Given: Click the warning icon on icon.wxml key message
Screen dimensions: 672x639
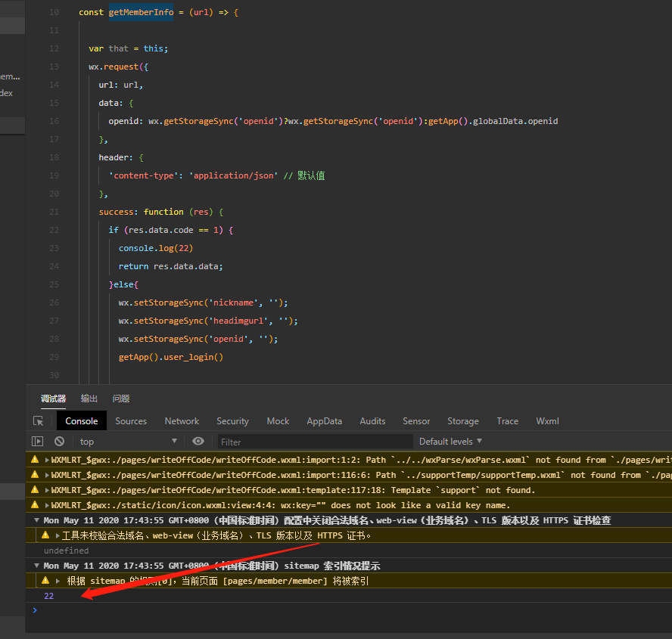Looking at the screenshot, I should 36,504.
